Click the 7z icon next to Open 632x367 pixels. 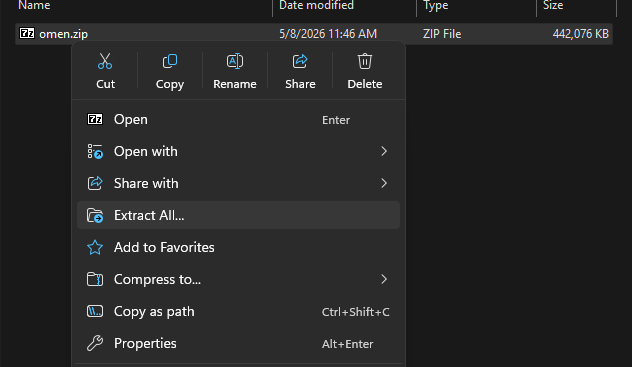pyautogui.click(x=95, y=119)
